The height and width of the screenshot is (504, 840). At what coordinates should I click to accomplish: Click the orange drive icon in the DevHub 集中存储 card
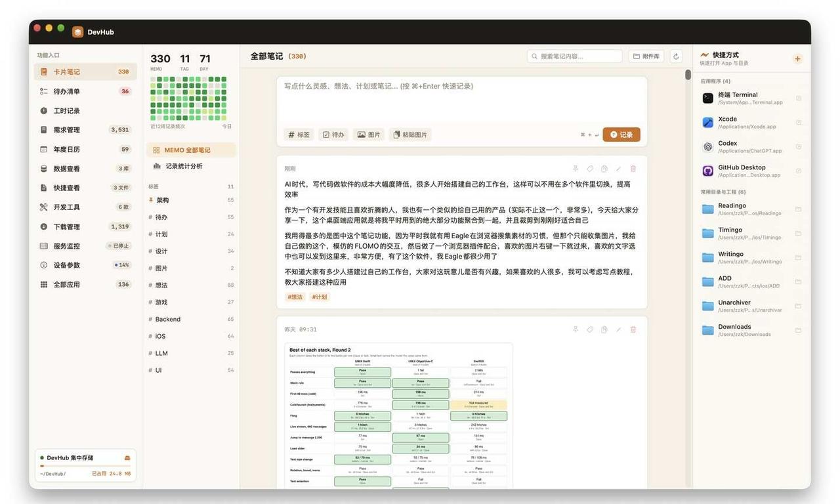(x=127, y=458)
